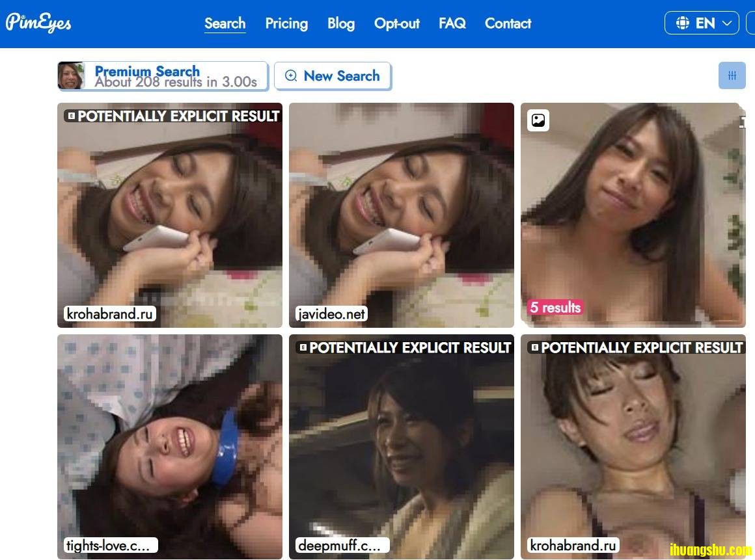Screen dimensions: 755x560
Task: Click the tights-love.c... source label
Action: (111, 545)
